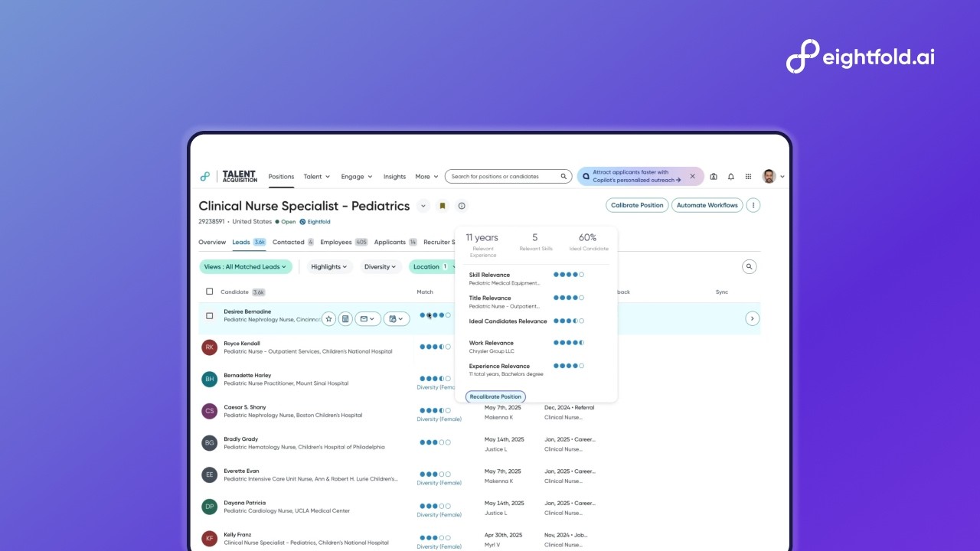The width and height of the screenshot is (980, 551).
Task: Bookmark the Clinical Nurse Specialist position
Action: pos(443,206)
